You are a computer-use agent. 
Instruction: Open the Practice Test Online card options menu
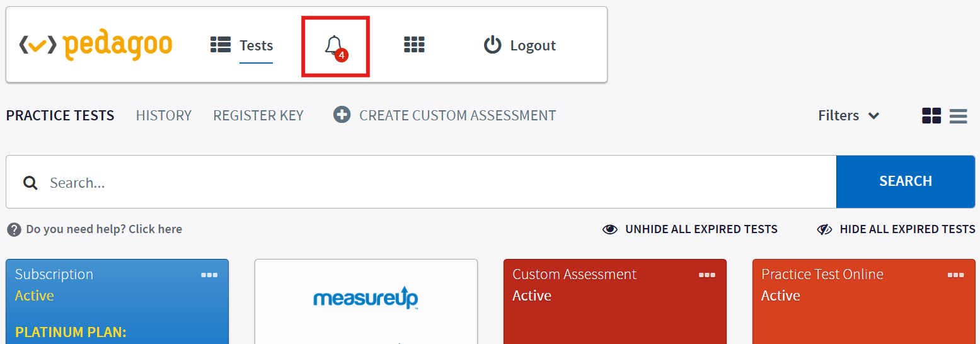coord(956,275)
